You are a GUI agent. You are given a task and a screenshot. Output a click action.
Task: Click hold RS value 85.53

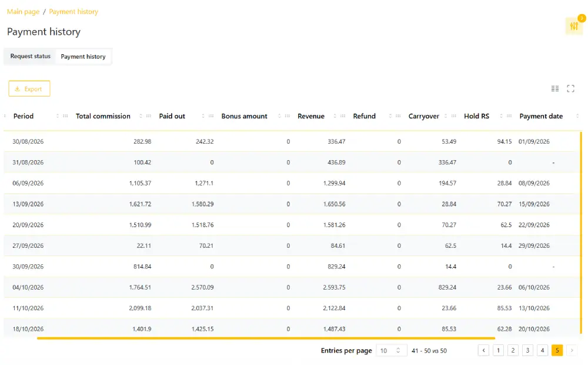pyautogui.click(x=505, y=308)
